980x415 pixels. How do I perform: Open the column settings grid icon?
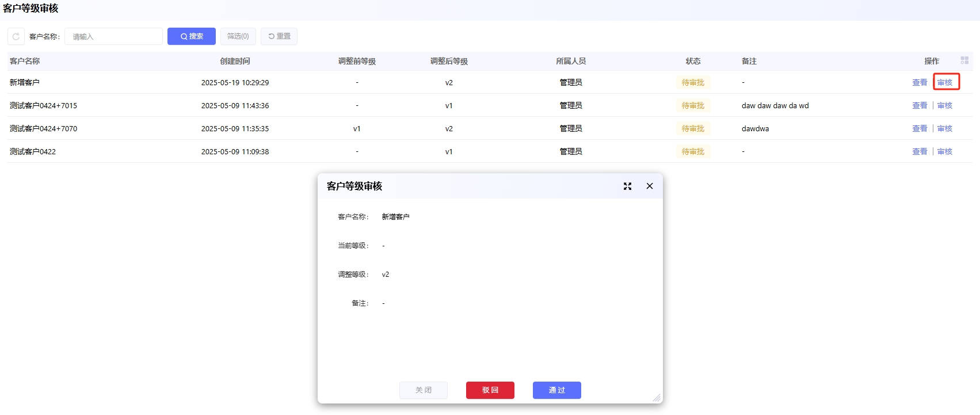[x=964, y=60]
